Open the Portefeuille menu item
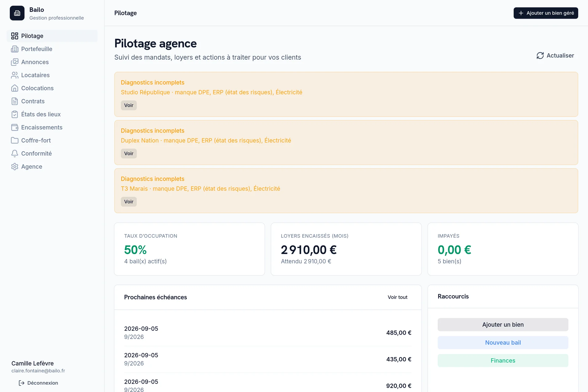The width and height of the screenshot is (588, 392). (52, 49)
